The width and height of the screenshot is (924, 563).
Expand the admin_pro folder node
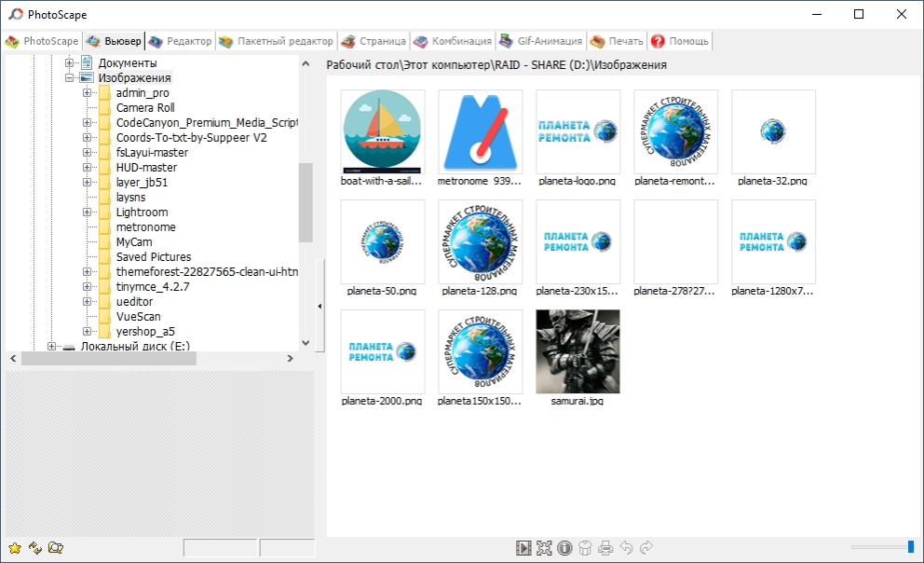pos(87,93)
